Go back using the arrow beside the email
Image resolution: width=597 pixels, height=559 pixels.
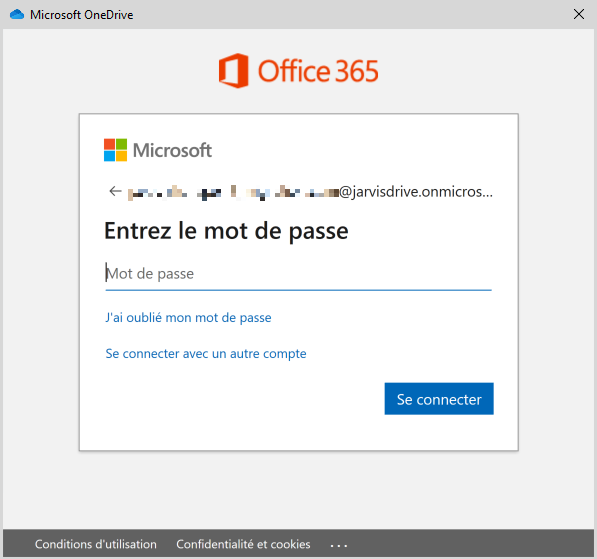(x=115, y=191)
